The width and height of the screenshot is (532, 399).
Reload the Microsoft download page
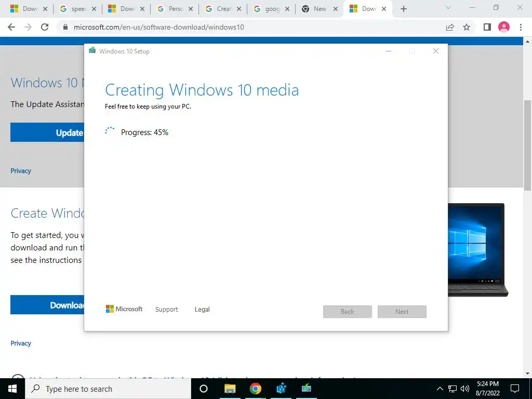click(x=45, y=27)
